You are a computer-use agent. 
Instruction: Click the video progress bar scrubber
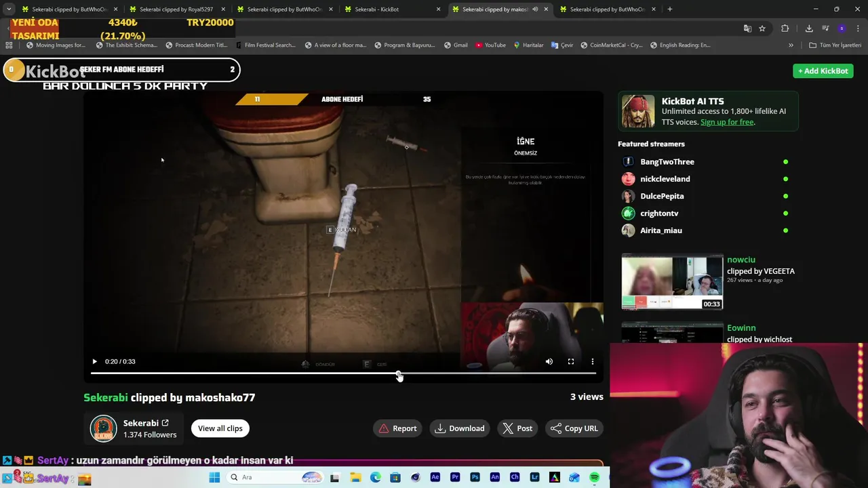[399, 373]
